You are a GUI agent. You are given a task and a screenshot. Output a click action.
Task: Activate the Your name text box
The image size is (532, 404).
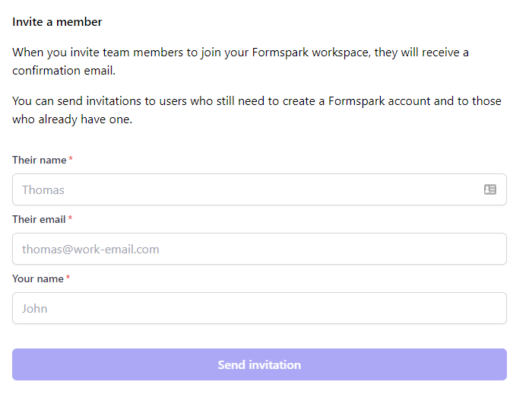pyautogui.click(x=259, y=308)
